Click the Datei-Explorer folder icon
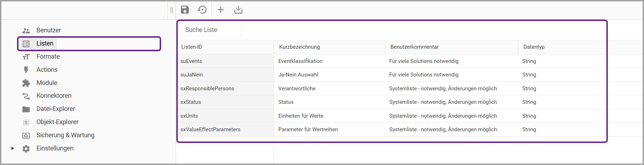 point(26,109)
